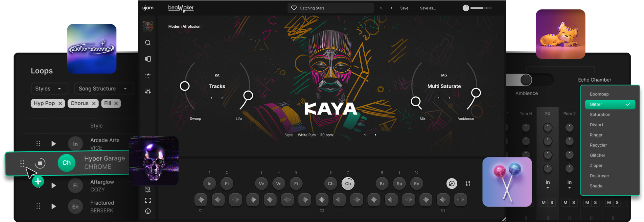Remove the Hyp Pop filter tag
This screenshot has height=222, width=644.
[60, 103]
